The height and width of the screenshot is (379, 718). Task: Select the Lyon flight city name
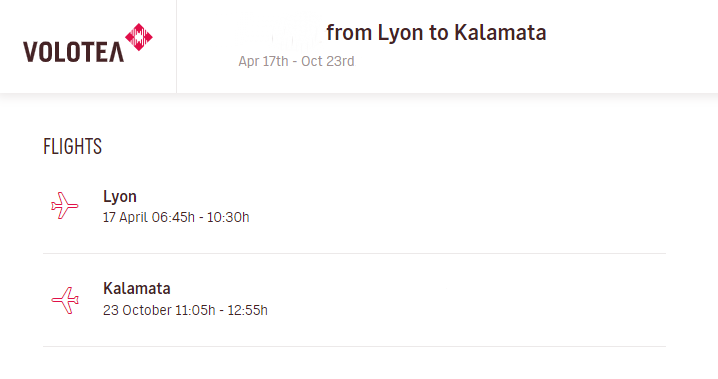point(120,196)
